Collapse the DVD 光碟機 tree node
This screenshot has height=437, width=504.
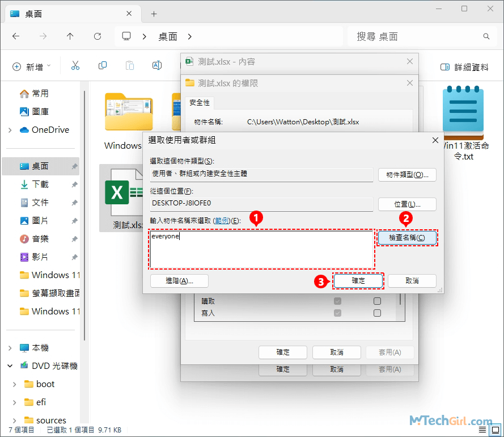tap(10, 366)
